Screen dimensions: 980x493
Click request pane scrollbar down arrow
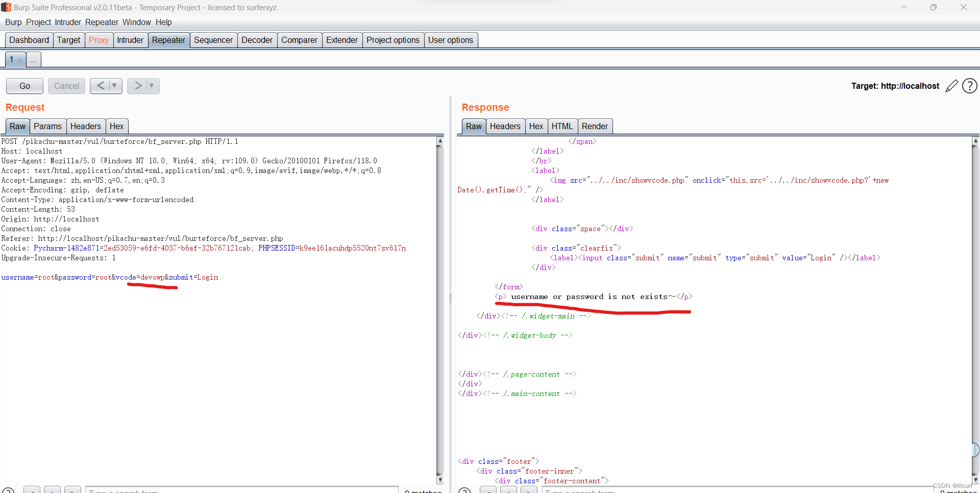(440, 480)
